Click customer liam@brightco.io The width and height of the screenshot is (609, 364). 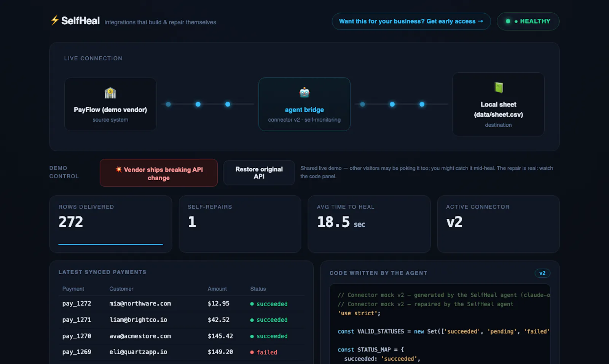point(139,320)
